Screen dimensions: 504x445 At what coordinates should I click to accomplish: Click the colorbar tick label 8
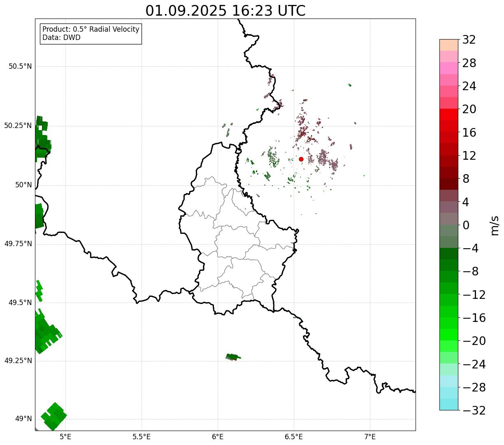pyautogui.click(x=466, y=179)
